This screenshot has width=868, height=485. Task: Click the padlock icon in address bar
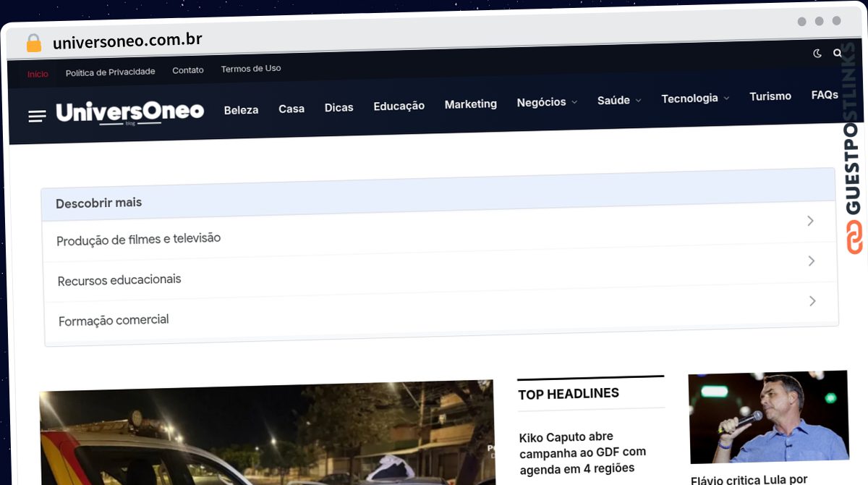point(34,43)
